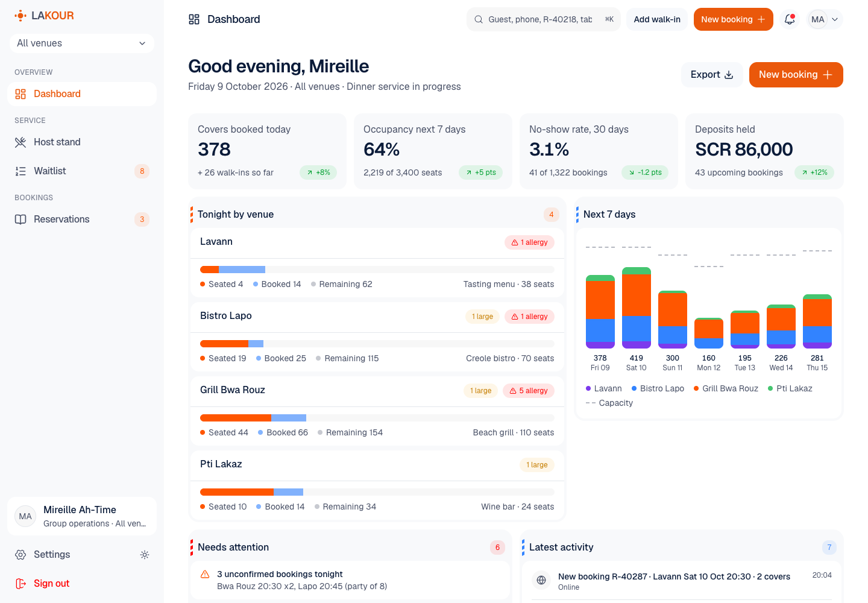868x603 pixels.
Task: Click the +5 pts occupancy badge
Action: [x=480, y=172]
